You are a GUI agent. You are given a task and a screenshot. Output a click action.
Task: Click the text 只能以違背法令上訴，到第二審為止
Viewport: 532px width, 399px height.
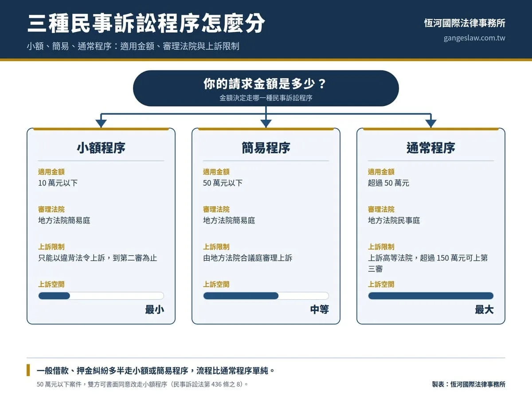coord(98,258)
